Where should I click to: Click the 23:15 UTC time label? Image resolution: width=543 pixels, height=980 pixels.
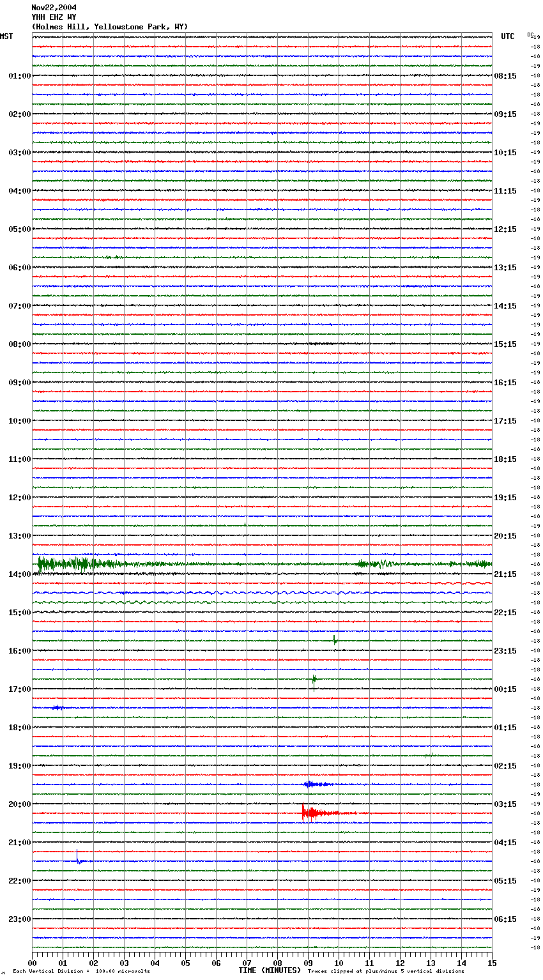pyautogui.click(x=505, y=651)
